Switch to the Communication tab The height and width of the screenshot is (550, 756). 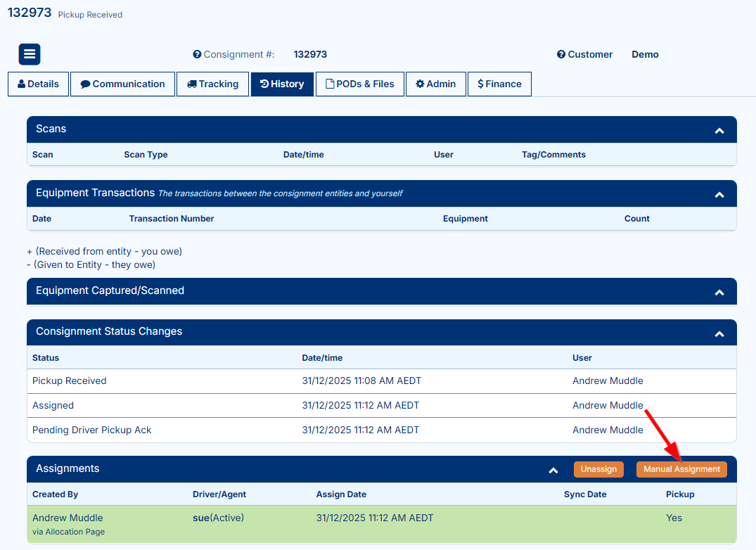(x=122, y=84)
